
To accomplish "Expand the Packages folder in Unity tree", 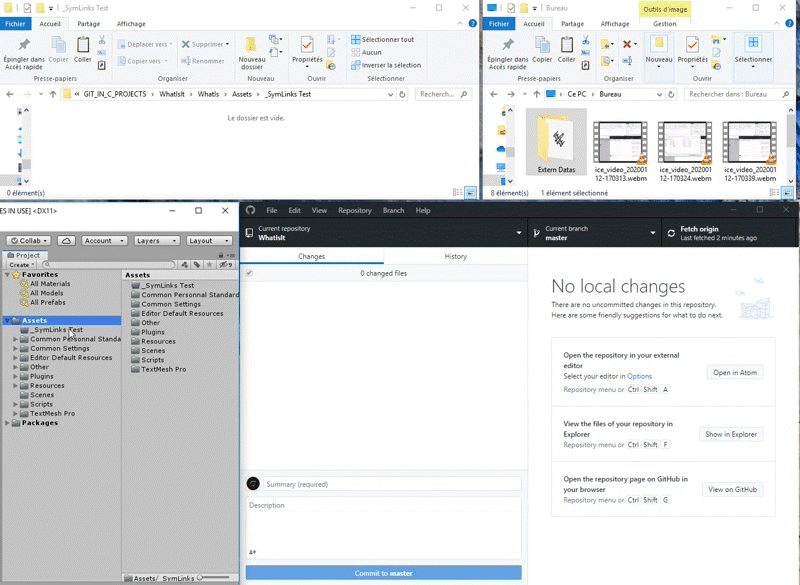I will pos(7,423).
